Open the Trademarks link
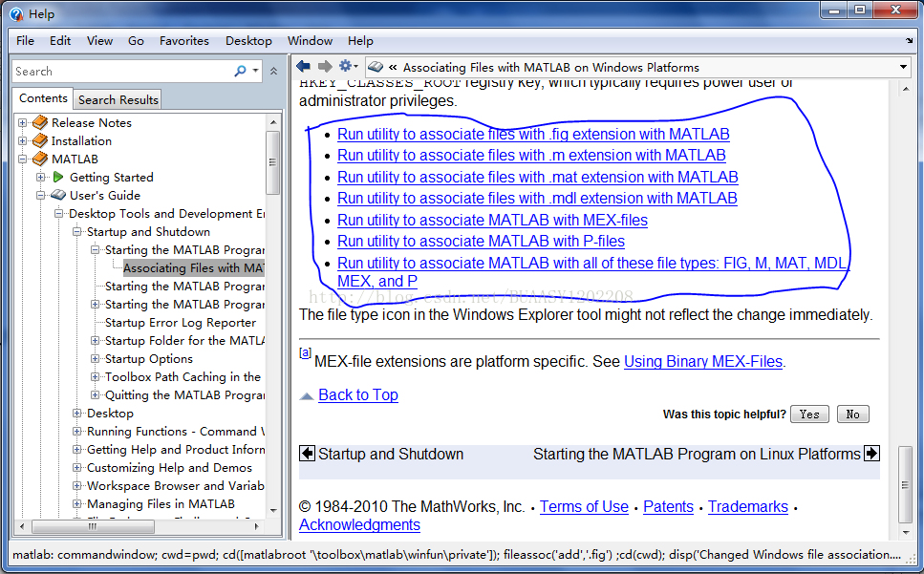 (x=748, y=507)
